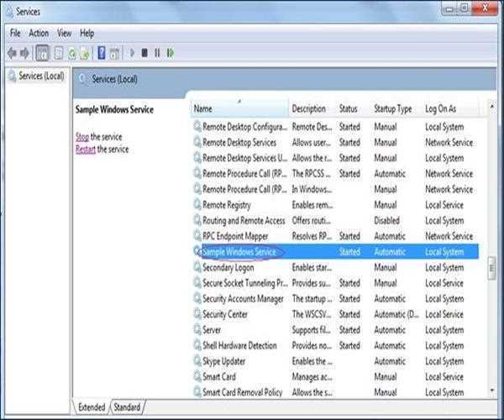Image resolution: width=504 pixels, height=420 pixels.
Task: Click the Enables the ... description cell
Action: pos(312,361)
